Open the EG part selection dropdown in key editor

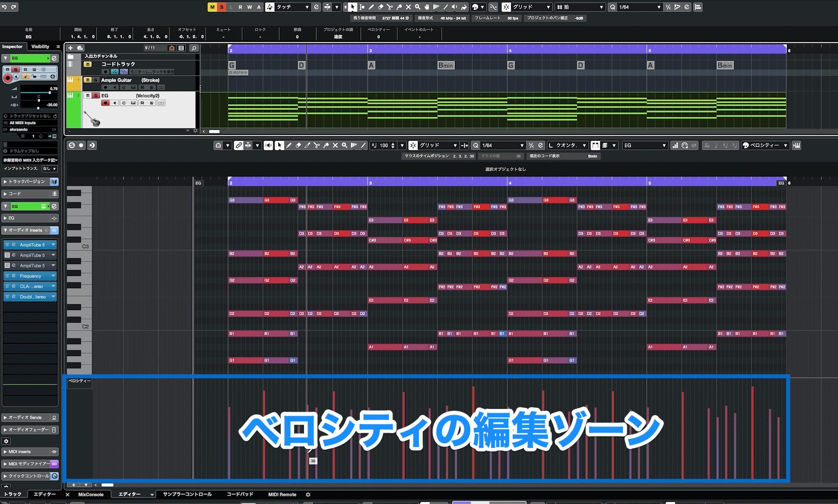[x=645, y=145]
